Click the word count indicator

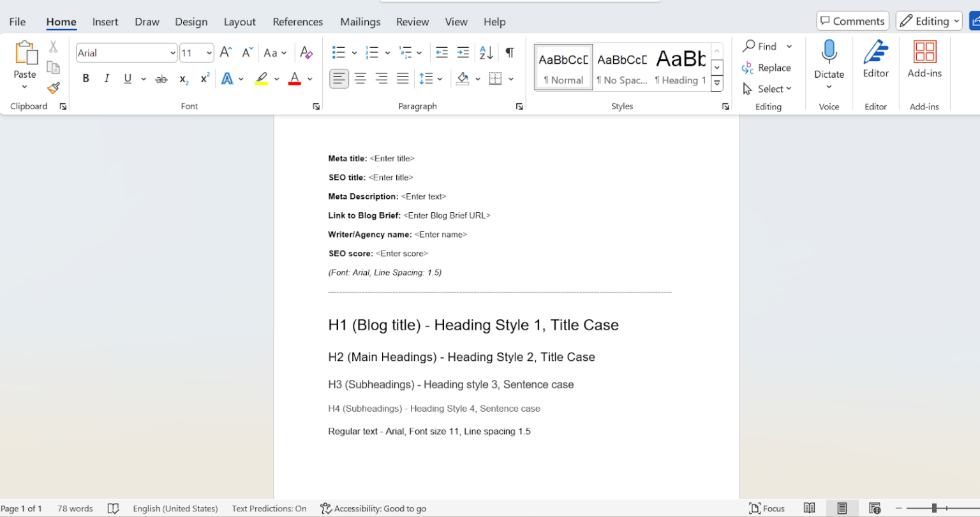pyautogui.click(x=75, y=508)
